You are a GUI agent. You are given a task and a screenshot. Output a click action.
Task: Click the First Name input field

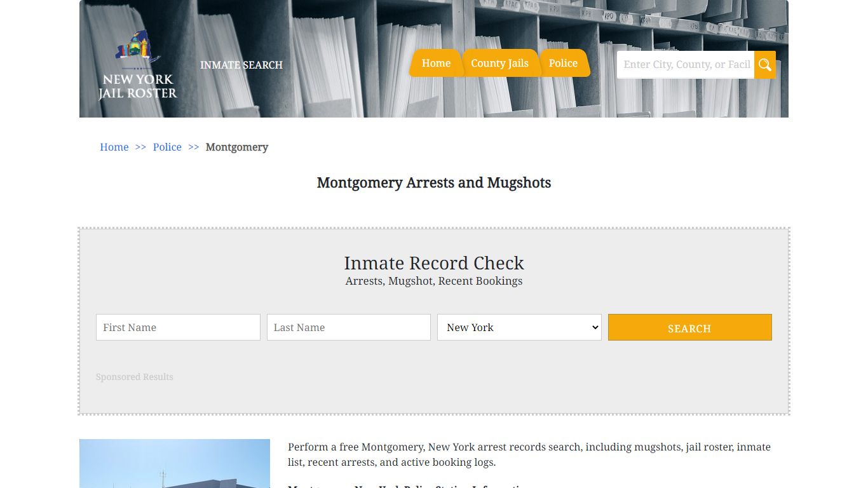(178, 327)
